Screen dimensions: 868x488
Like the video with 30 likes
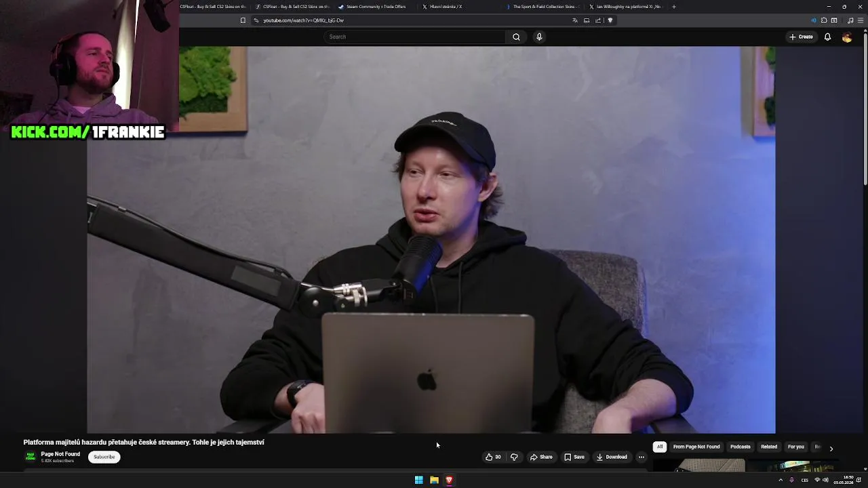[493, 457]
